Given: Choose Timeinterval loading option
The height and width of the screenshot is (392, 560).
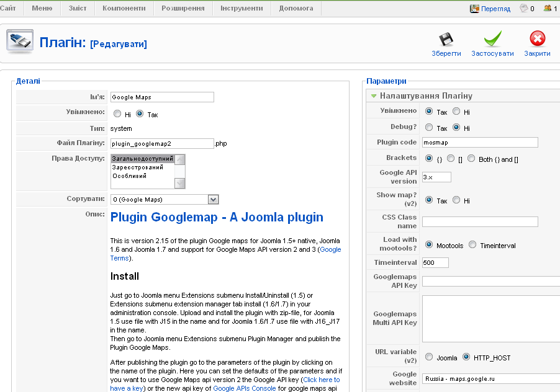Looking at the screenshot, I should [x=472, y=244].
